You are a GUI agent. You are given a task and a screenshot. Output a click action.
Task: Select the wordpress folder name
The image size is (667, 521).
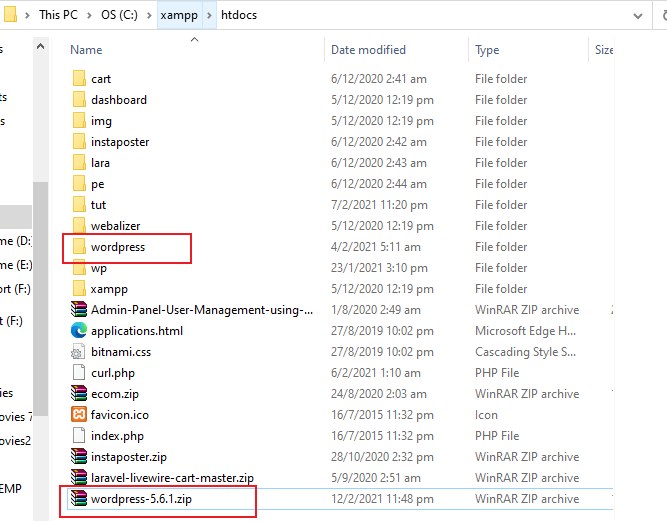(x=118, y=247)
